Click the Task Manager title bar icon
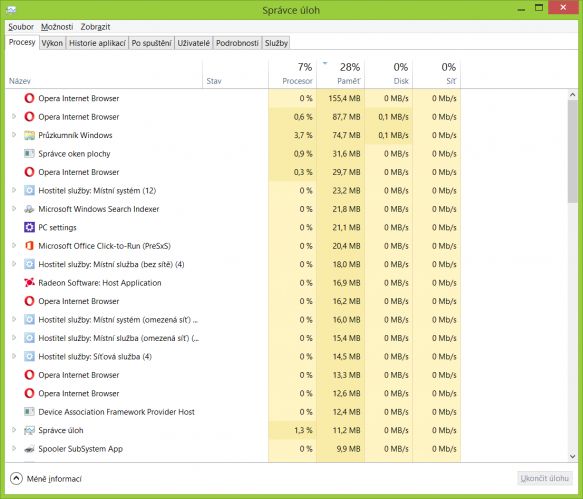 (11, 10)
